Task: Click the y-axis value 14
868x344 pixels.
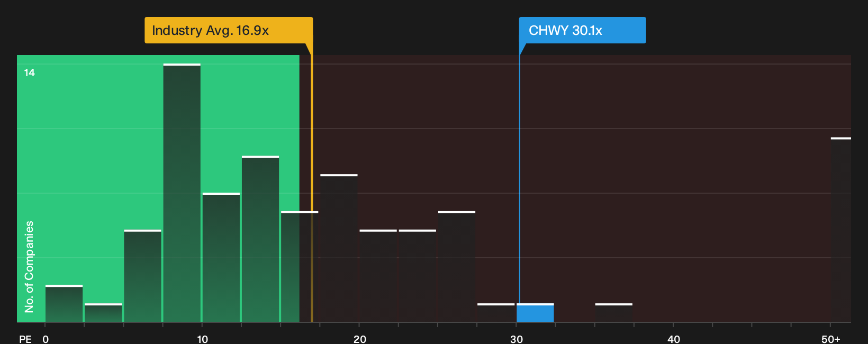Action: coord(30,73)
